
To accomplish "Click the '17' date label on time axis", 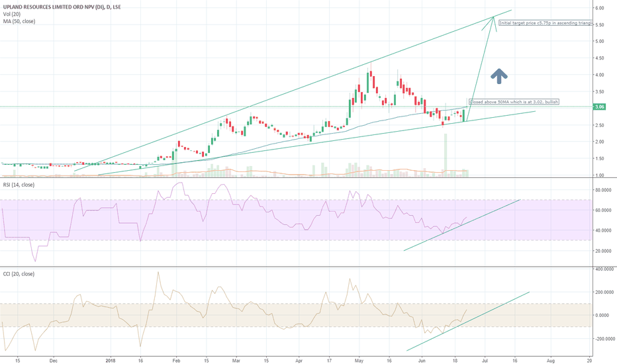I will [329, 361].
